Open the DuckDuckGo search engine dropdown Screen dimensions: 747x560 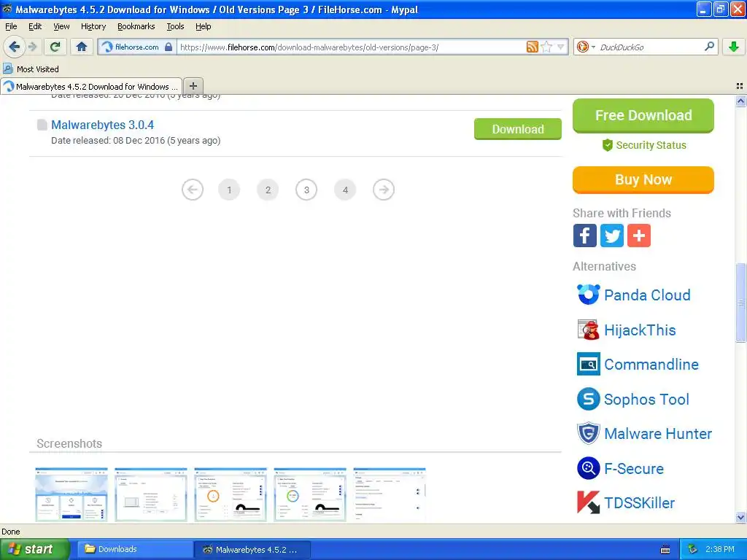click(586, 47)
